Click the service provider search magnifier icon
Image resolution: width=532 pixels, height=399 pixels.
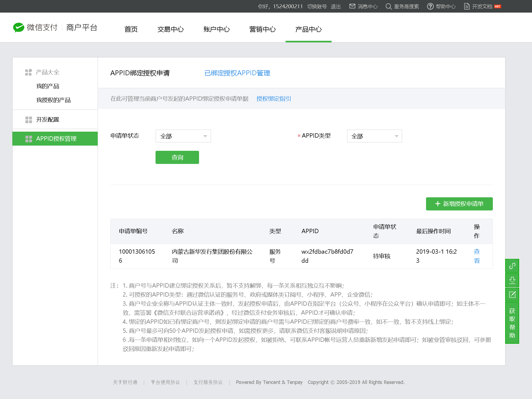[388, 6]
